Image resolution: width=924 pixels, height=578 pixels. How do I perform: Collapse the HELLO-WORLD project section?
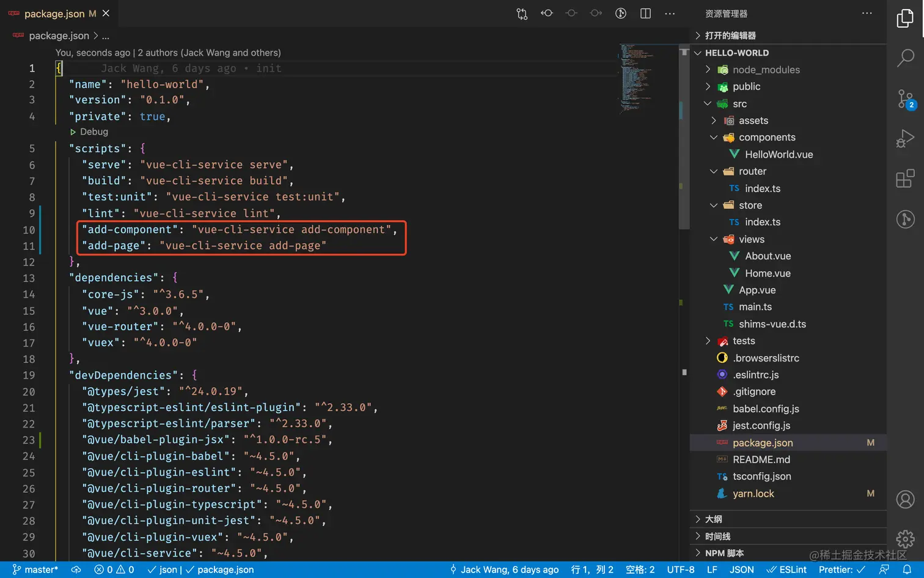tap(788, 53)
